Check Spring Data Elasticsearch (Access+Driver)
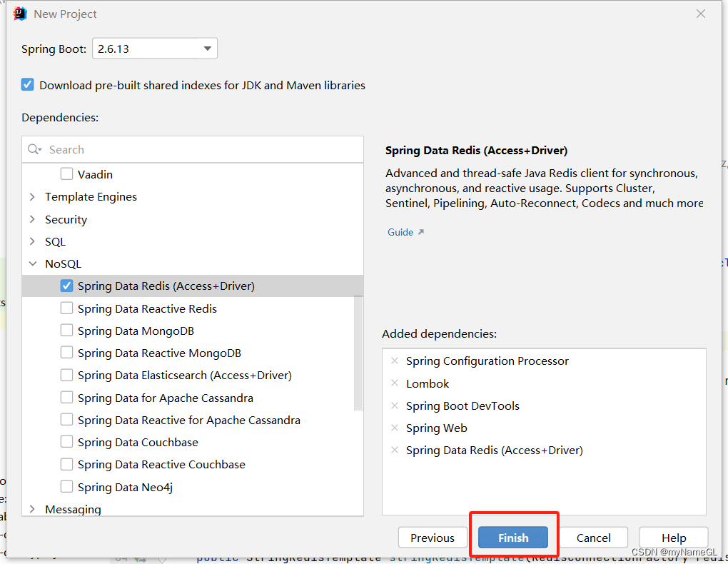This screenshot has height=564, width=728. [66, 375]
